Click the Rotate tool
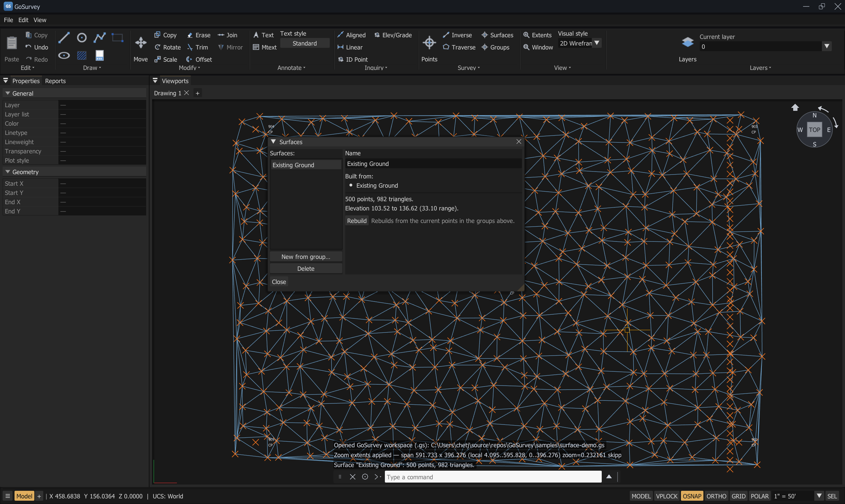Image resolution: width=845 pixels, height=504 pixels. click(167, 47)
